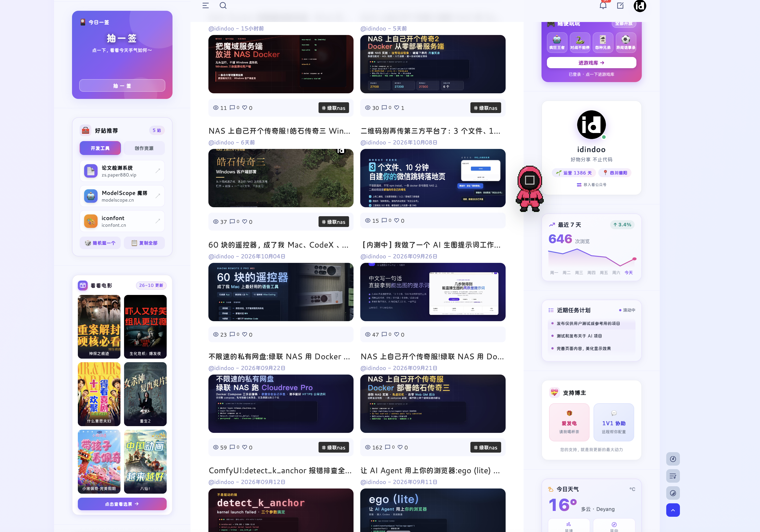Open the music playlist floating button
Viewport: 760px width, 532px height.
click(673, 476)
